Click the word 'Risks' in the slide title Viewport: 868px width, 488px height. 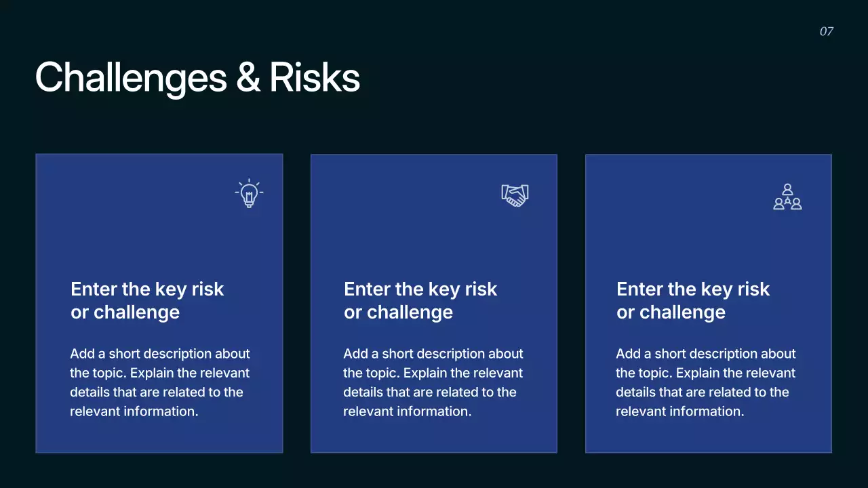[x=315, y=77]
